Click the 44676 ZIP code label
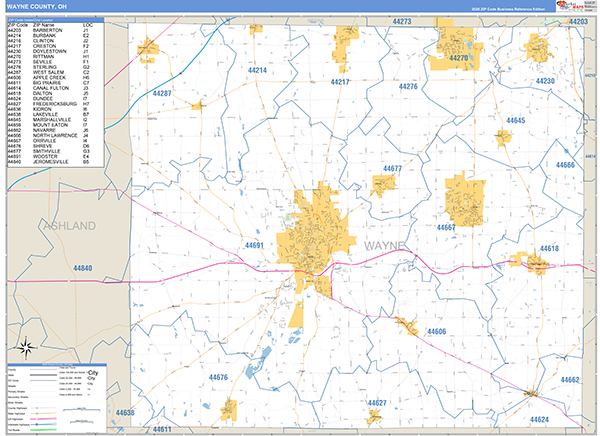Viewport: 600px width, 436px height. coord(219,378)
